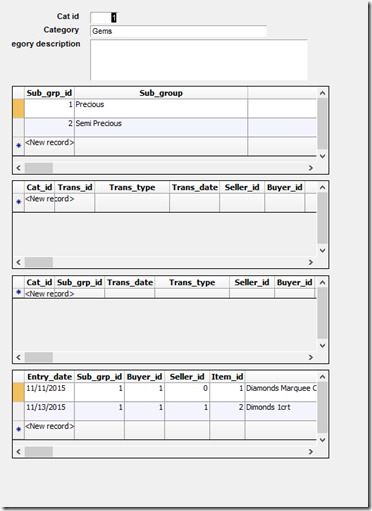Viewport: 372px width, 511px height.
Task: Click the new record star icon in third grid
Action: point(19,292)
